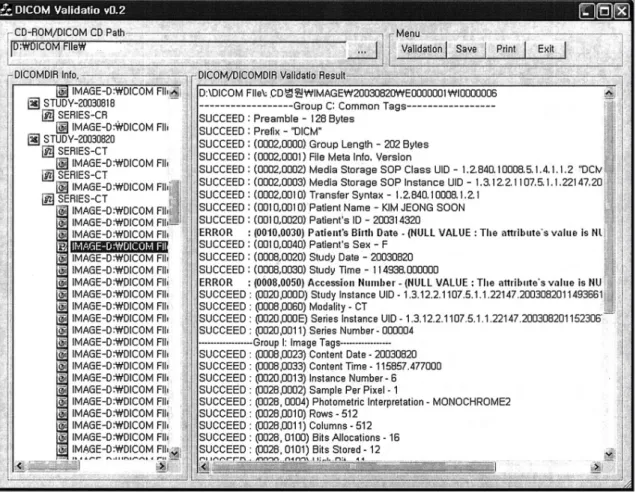Click the CD-ROM/DICOM CD Path input field

[178, 50]
